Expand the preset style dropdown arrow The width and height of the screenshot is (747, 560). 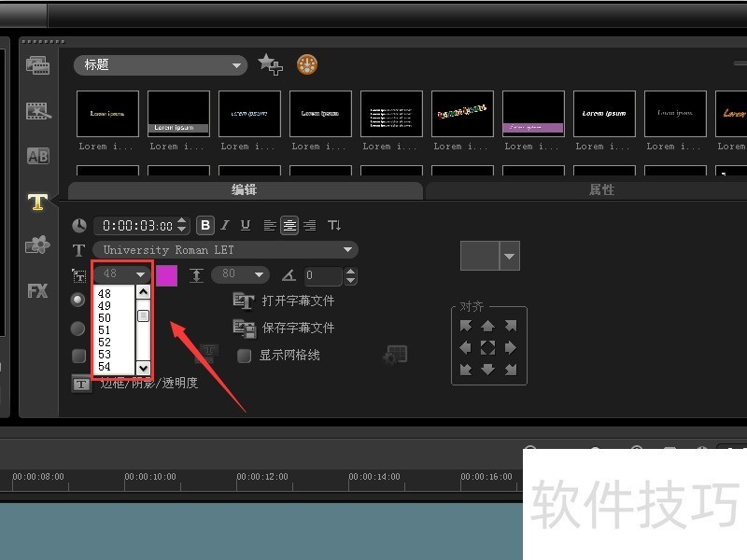[x=509, y=256]
